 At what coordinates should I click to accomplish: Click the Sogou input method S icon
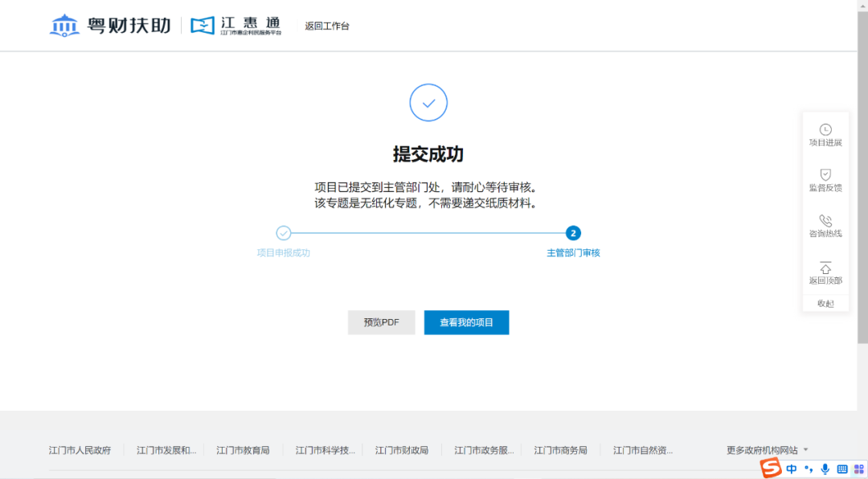[x=772, y=468]
